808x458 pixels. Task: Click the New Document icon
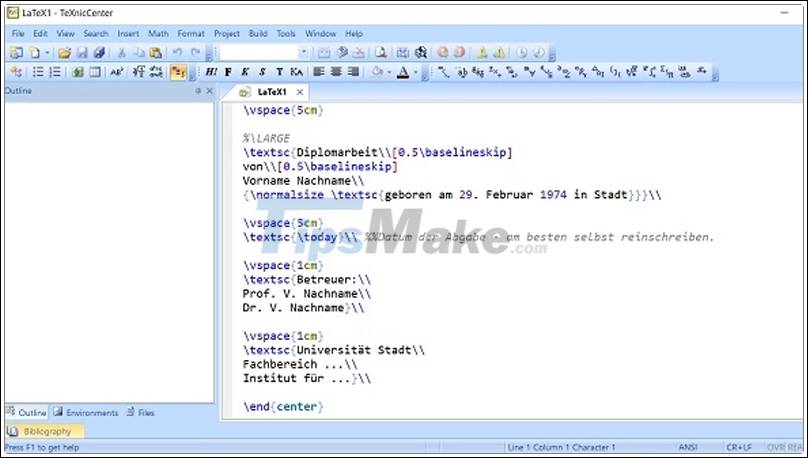pyautogui.click(x=35, y=53)
